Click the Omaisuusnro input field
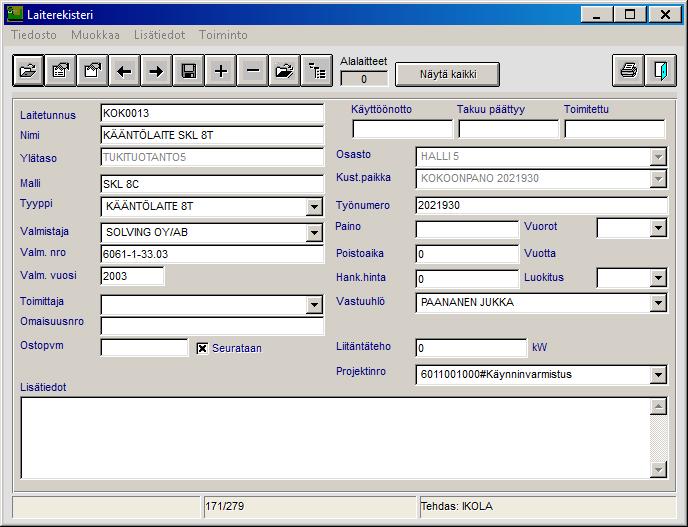The image size is (688, 527). 212,326
